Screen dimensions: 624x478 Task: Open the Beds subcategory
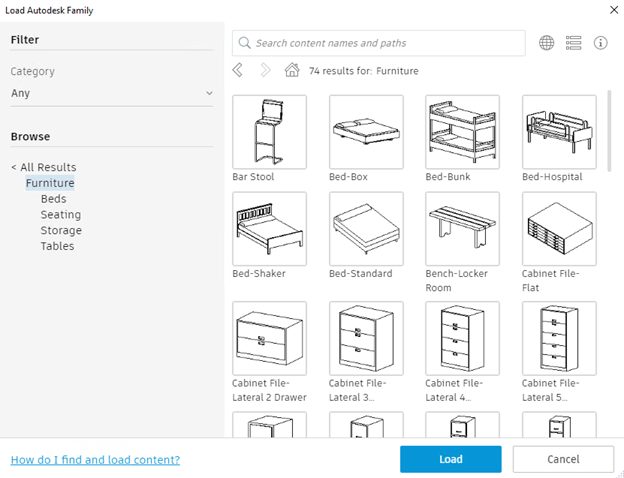pyautogui.click(x=54, y=199)
